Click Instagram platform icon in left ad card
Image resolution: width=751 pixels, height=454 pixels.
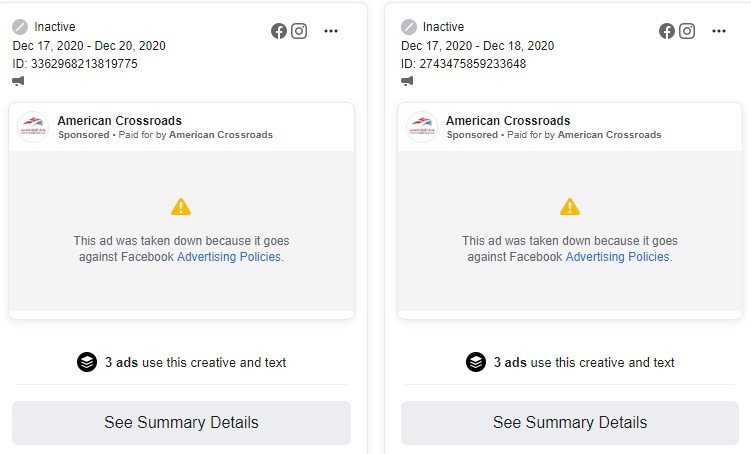(x=298, y=31)
